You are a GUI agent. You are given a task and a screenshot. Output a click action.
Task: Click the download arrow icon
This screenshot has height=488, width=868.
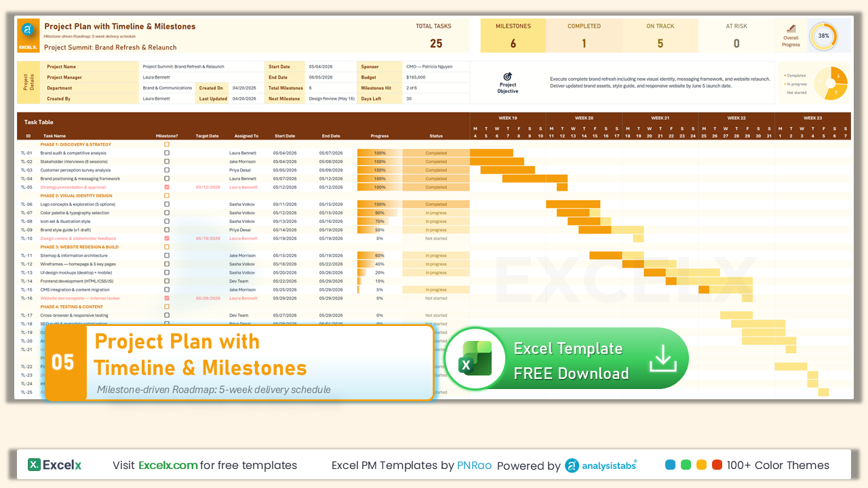(663, 359)
